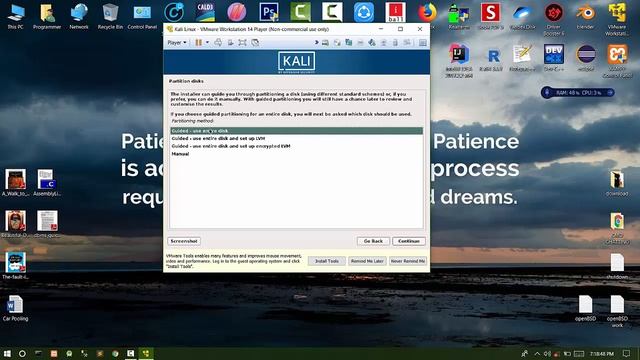Screen dimensions: 640x360
Task: Show hidden system tray icons
Action: coord(537,353)
